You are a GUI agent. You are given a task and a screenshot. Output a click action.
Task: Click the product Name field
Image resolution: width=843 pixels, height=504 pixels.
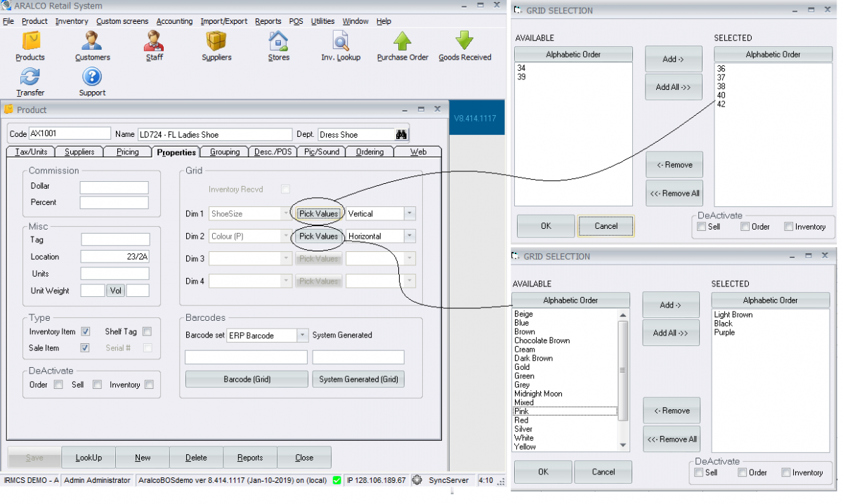(214, 135)
